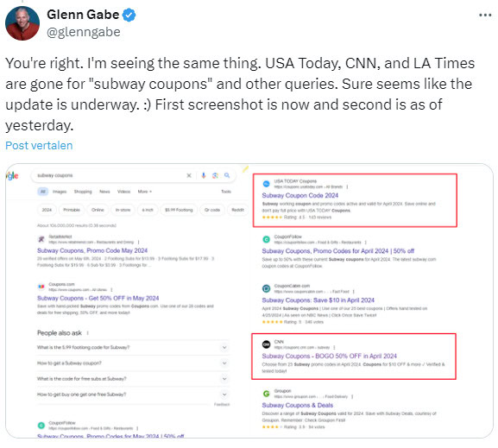The width and height of the screenshot is (498, 448).
Task: Expand the 5.99 footlong code question
Action: point(133,347)
